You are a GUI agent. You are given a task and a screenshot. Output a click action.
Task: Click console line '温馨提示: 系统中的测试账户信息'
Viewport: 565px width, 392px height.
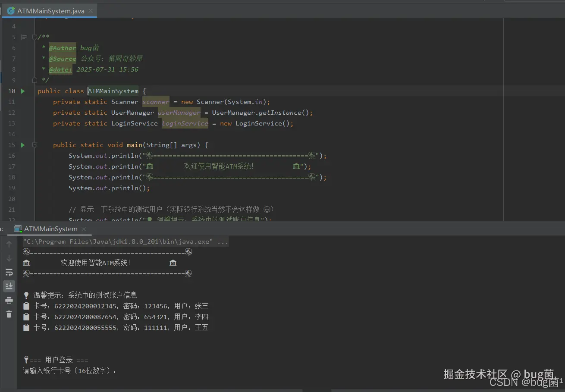tap(85, 295)
